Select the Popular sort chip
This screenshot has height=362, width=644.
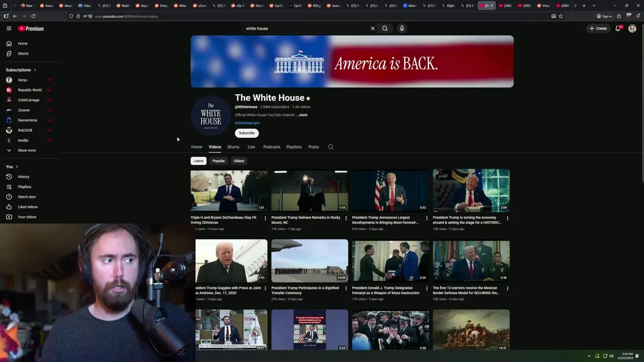[x=218, y=161]
